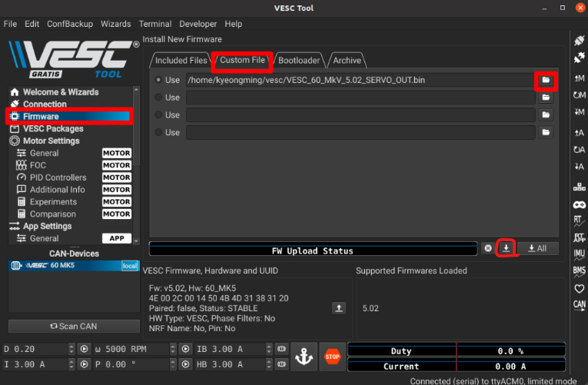This screenshot has width=588, height=385.
Task: Open VESC Packages page
Action: (x=53, y=128)
